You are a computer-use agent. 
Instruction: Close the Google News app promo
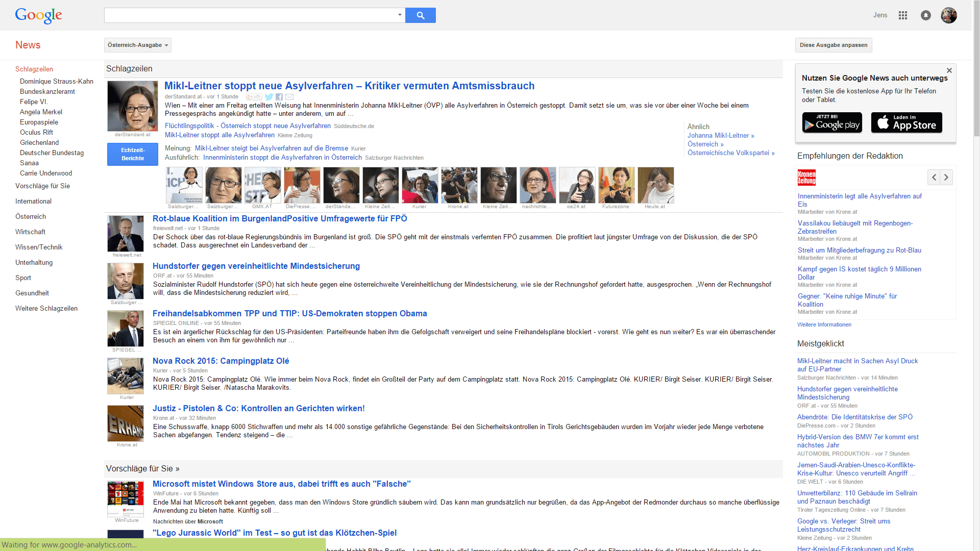[949, 70]
